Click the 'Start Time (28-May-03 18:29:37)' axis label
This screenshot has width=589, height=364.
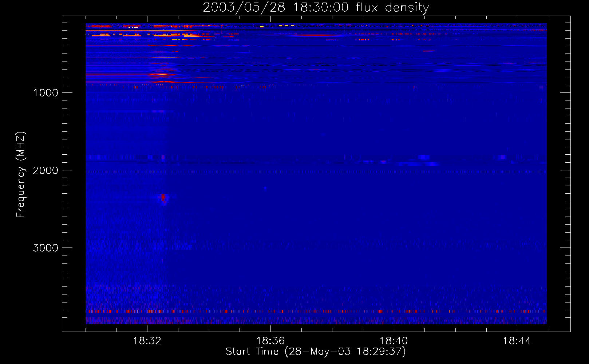tap(316, 352)
